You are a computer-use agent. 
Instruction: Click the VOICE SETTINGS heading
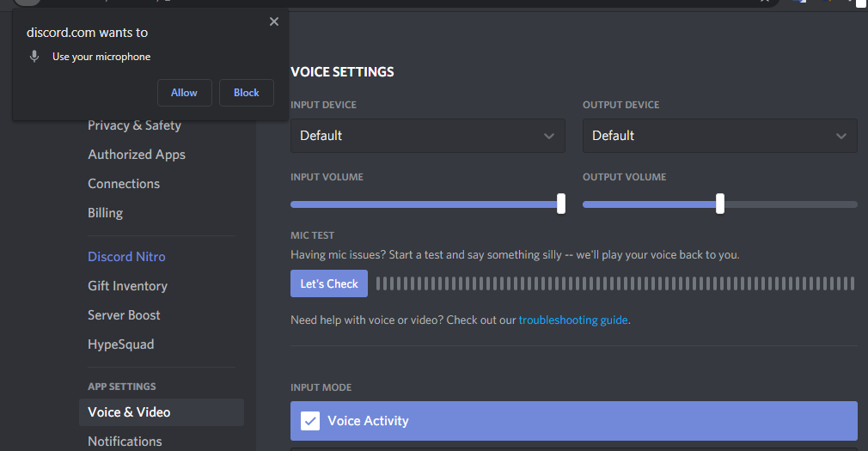[342, 72]
